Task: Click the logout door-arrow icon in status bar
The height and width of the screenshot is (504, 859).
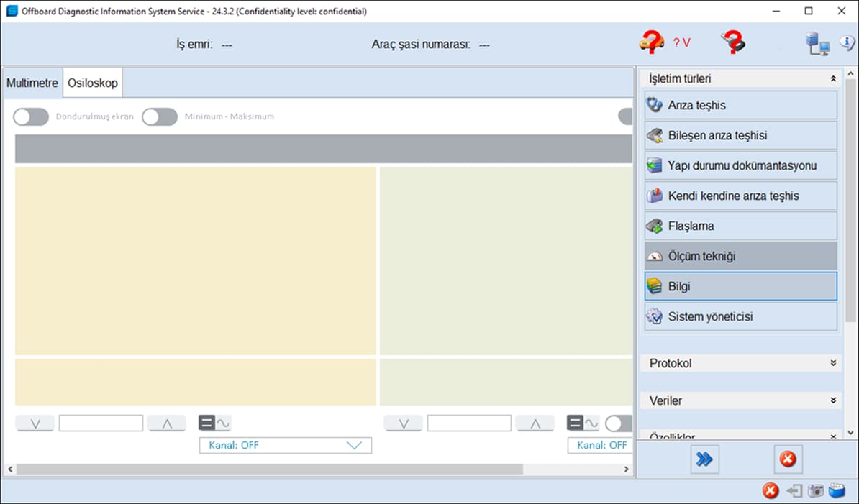Action: pos(794,491)
